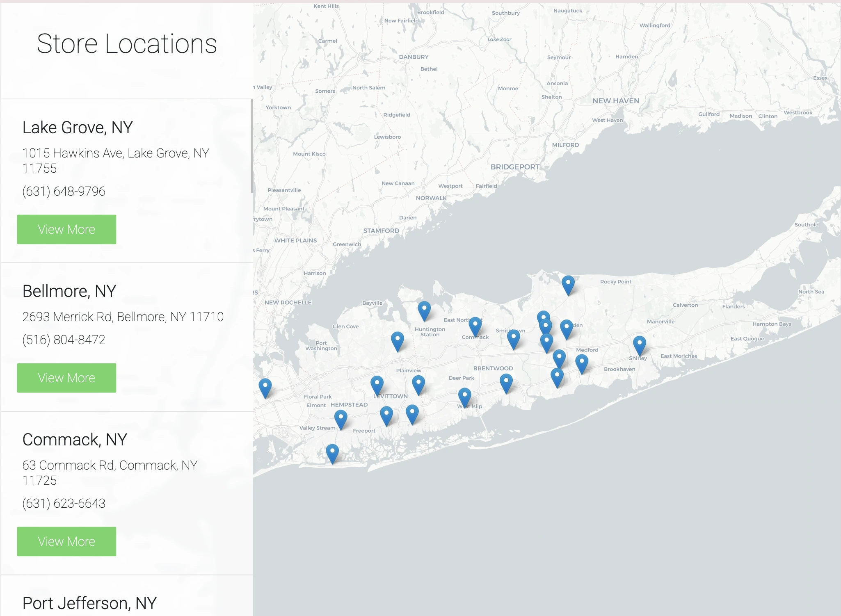Click View More for Bellmore store
The height and width of the screenshot is (616, 841).
pyautogui.click(x=66, y=378)
